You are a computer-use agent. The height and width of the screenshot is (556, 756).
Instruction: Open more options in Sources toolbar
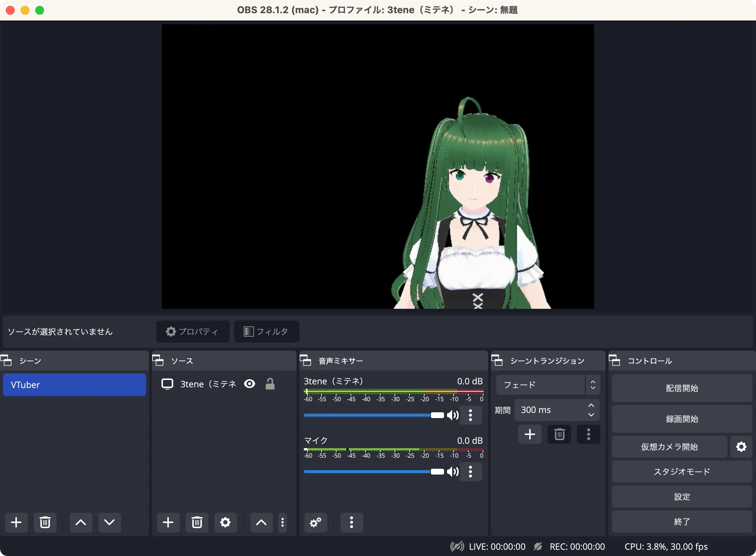click(283, 522)
